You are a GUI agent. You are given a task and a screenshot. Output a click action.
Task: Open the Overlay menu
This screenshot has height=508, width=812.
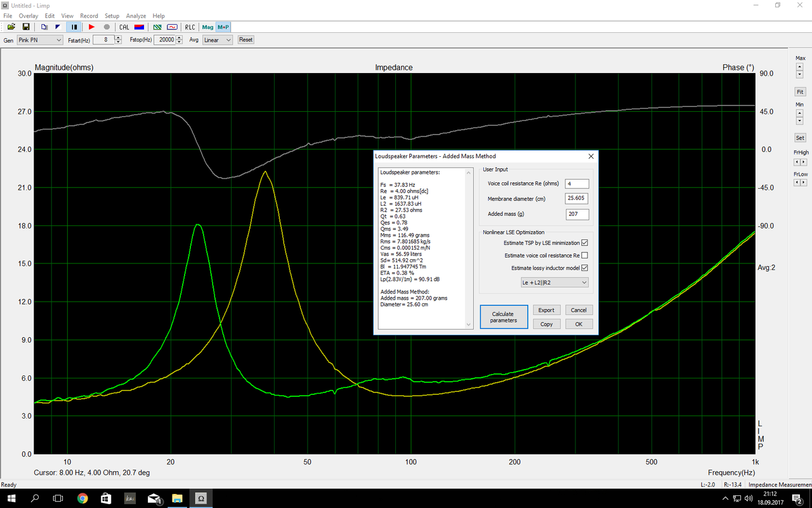(29, 16)
